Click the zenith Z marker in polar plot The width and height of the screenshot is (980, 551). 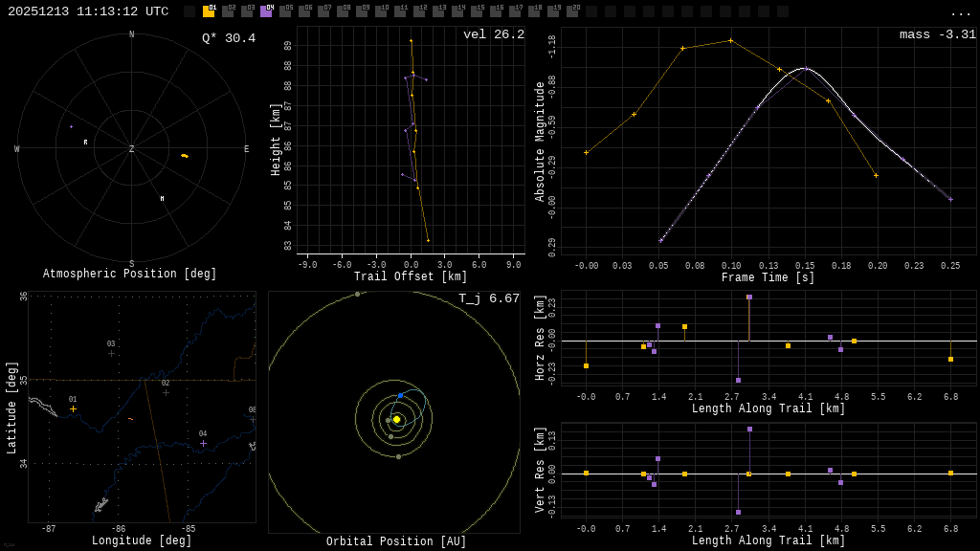point(132,149)
